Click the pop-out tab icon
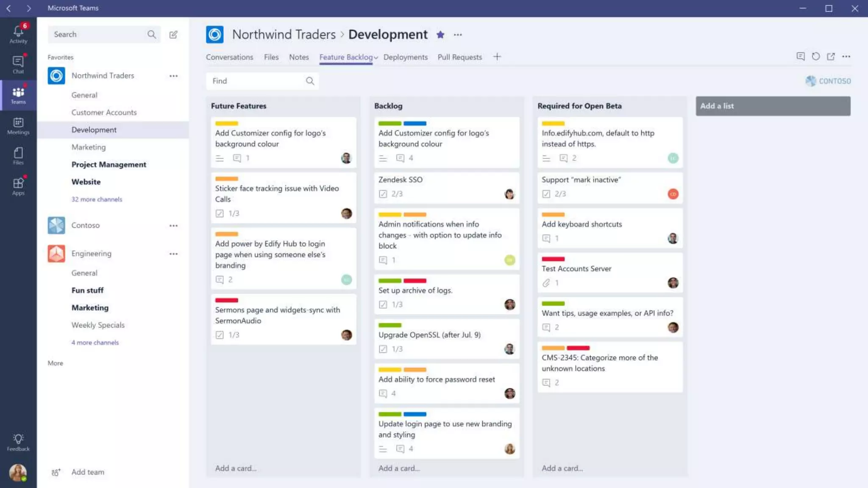Image resolution: width=868 pixels, height=488 pixels. pos(831,56)
